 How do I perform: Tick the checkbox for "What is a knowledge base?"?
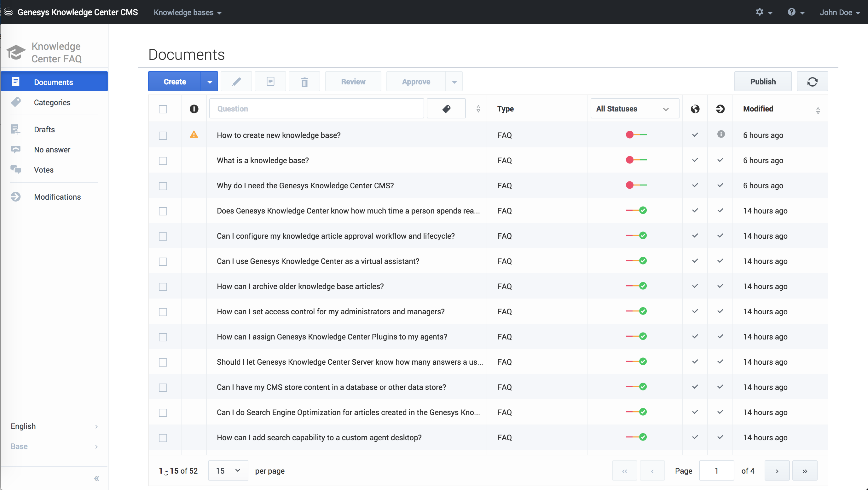pos(163,161)
